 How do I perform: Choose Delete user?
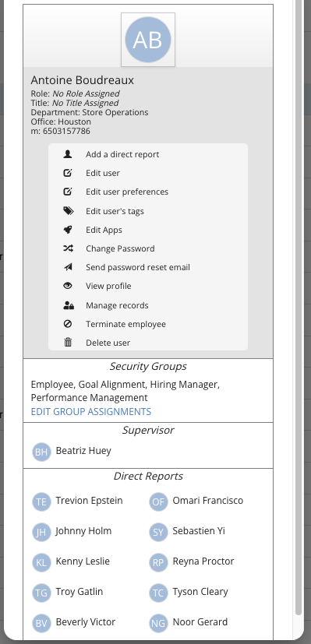coord(108,343)
